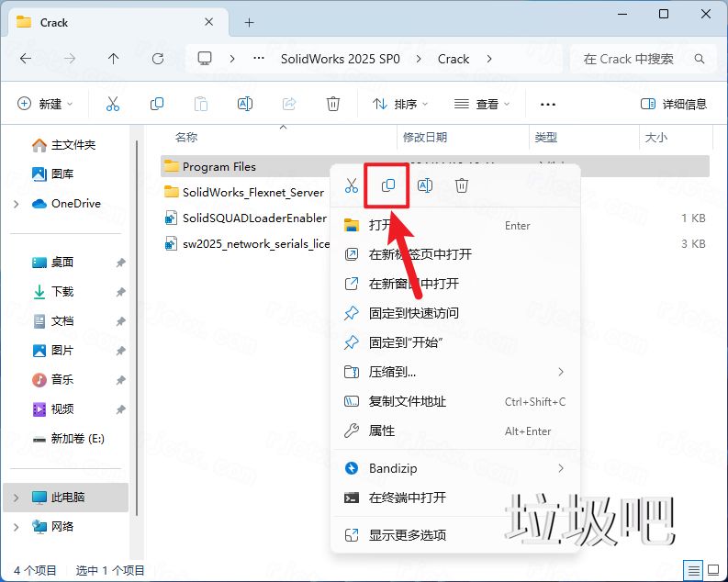The width and height of the screenshot is (728, 582).
Task: Click the PC monitor icon in the address bar
Action: point(205,59)
